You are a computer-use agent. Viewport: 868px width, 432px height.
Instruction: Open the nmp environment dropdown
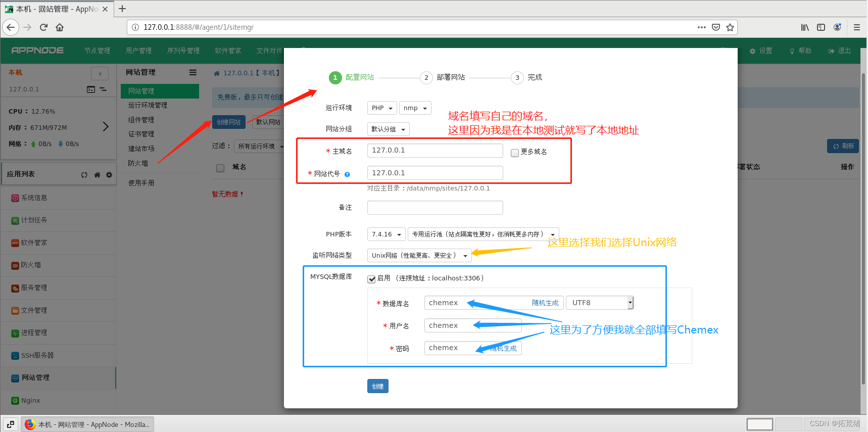click(415, 108)
